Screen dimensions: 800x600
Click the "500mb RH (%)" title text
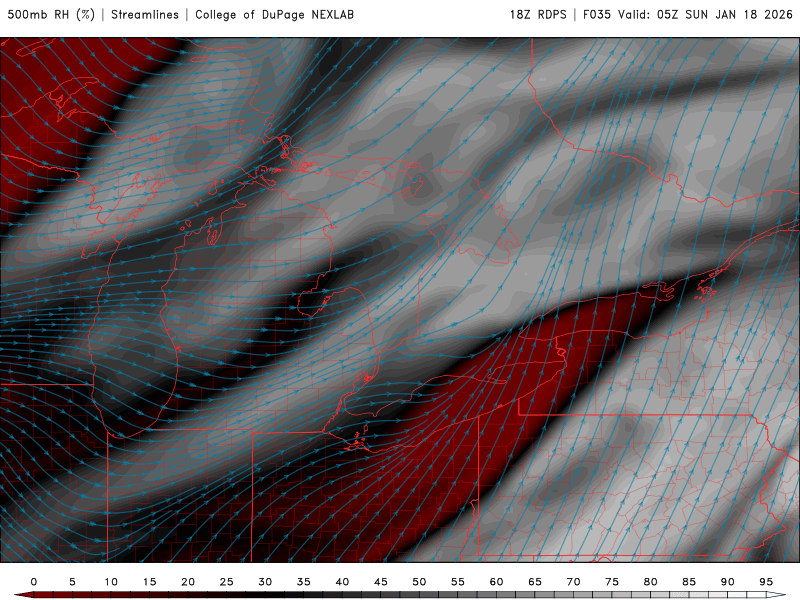coord(51,14)
